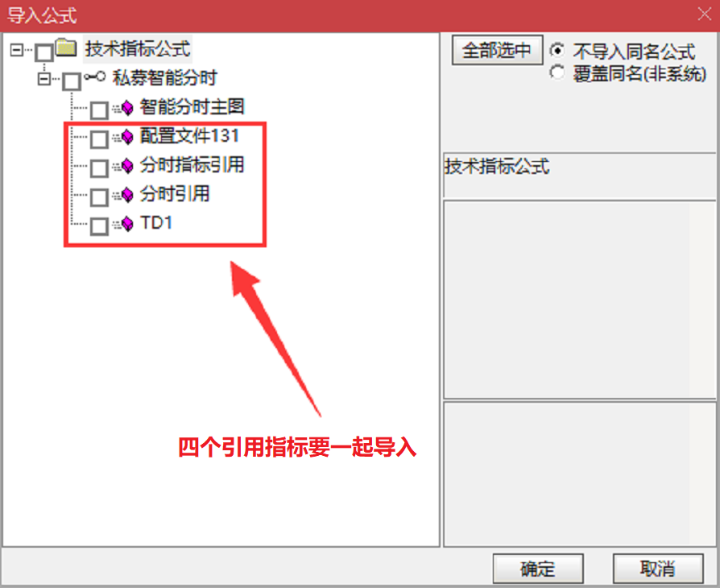The width and height of the screenshot is (720, 588).
Task: Confirm import with 确定 button
Action: (538, 568)
